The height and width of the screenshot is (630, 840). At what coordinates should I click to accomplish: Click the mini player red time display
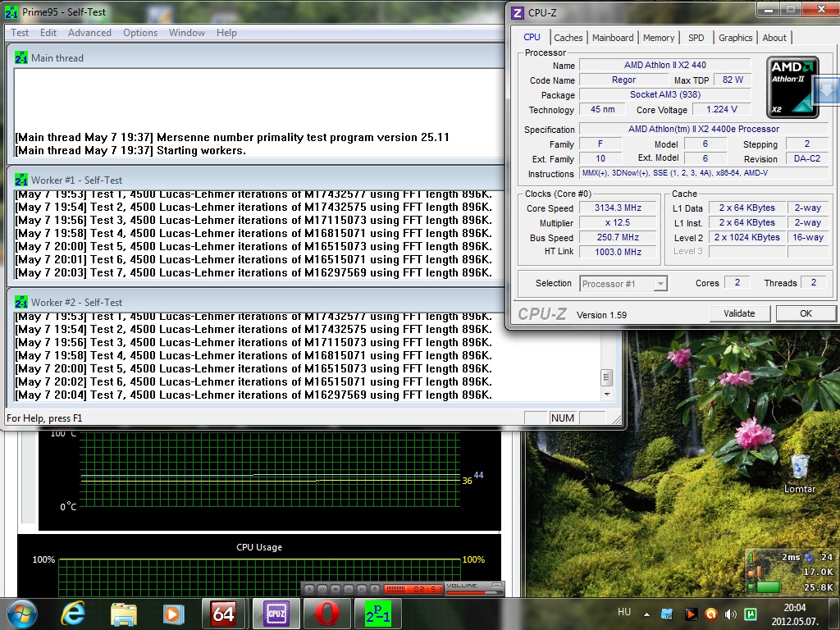[x=413, y=589]
